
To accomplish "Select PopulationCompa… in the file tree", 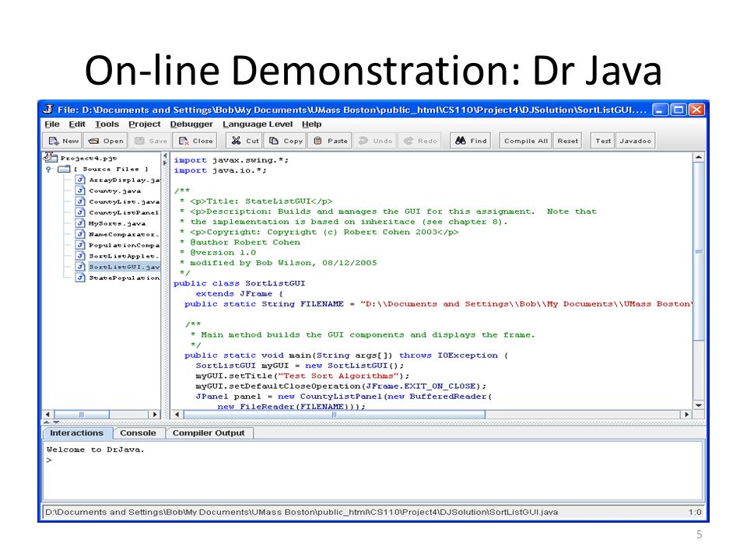I will (117, 245).
